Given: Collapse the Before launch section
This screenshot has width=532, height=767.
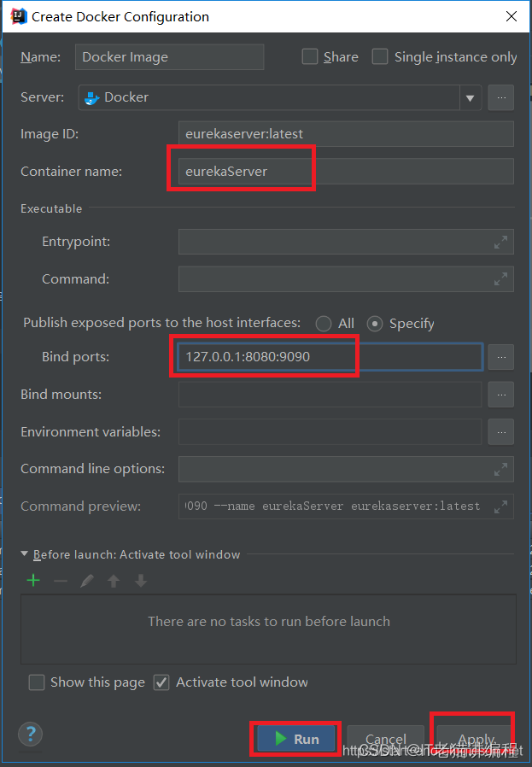Looking at the screenshot, I should [25, 554].
